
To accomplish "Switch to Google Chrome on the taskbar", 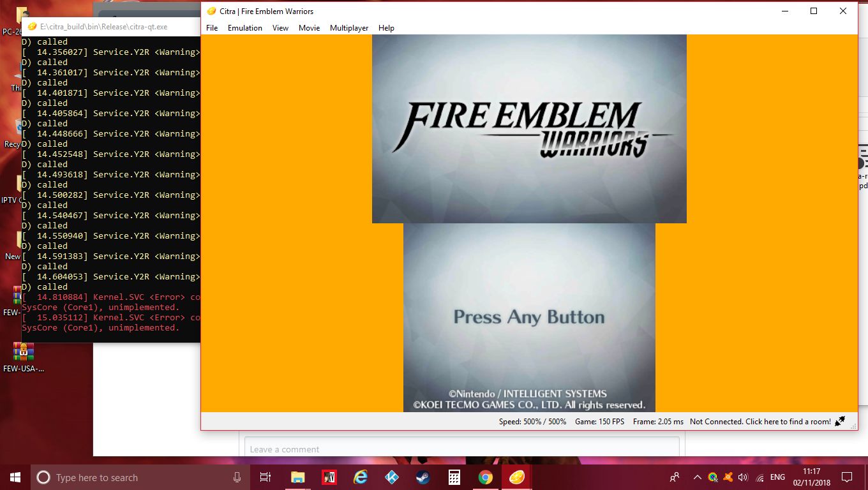I will click(x=485, y=477).
